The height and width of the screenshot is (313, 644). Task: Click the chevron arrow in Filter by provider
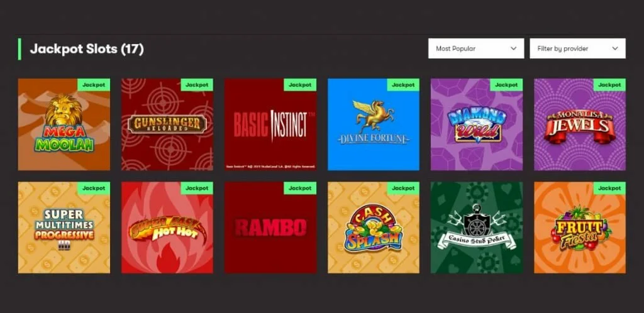[614, 48]
